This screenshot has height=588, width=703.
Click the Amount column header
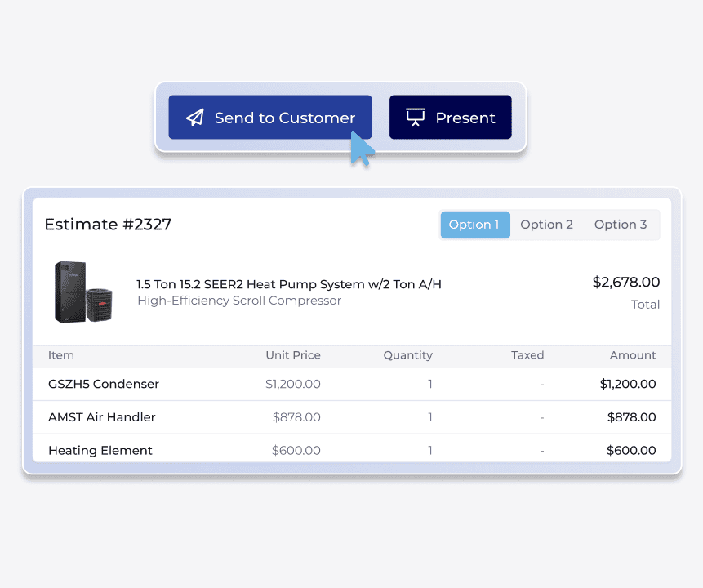click(633, 355)
